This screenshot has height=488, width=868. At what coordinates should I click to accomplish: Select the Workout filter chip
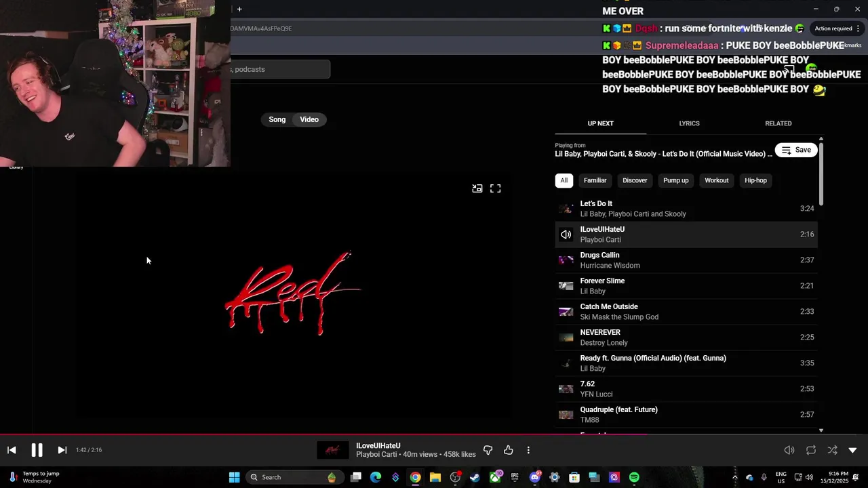716,180
